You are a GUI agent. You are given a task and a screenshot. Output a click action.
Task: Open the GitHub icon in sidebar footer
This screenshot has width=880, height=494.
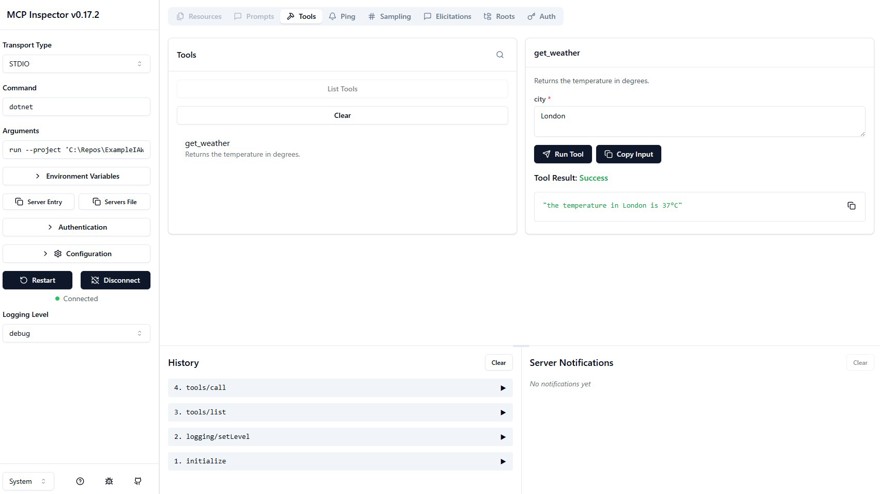(x=138, y=481)
